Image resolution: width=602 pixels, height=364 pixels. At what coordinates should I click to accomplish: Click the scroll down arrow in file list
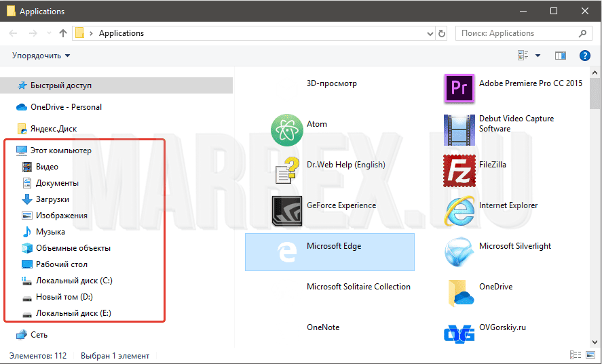595,342
